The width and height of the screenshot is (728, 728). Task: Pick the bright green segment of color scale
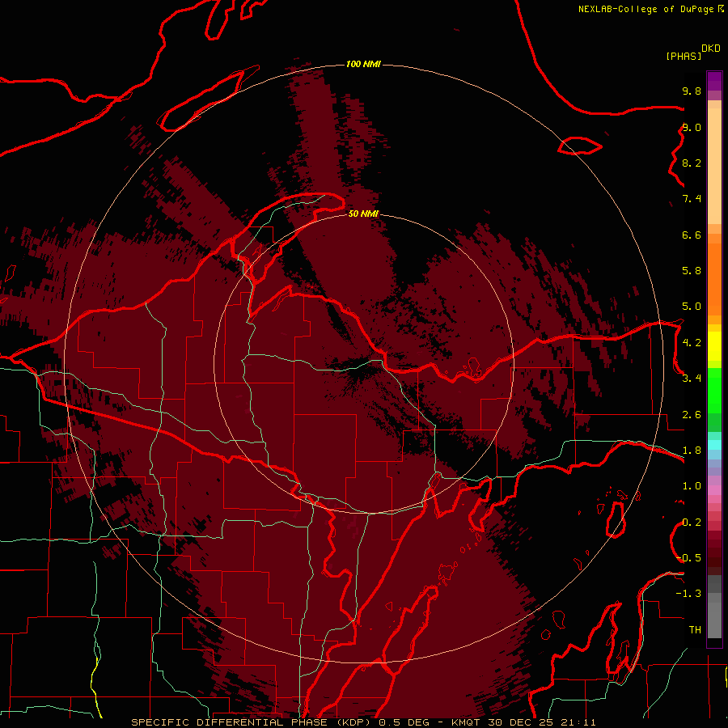(714, 391)
